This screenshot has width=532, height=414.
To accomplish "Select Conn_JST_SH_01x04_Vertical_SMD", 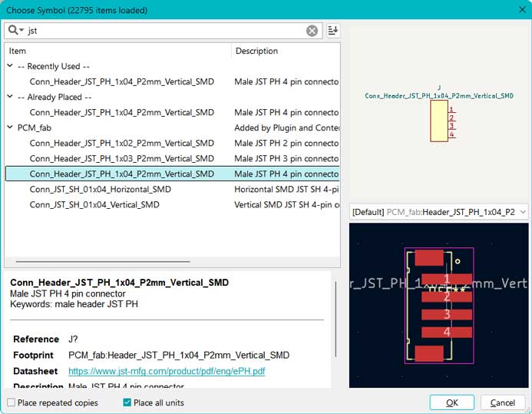I will tap(173, 204).
